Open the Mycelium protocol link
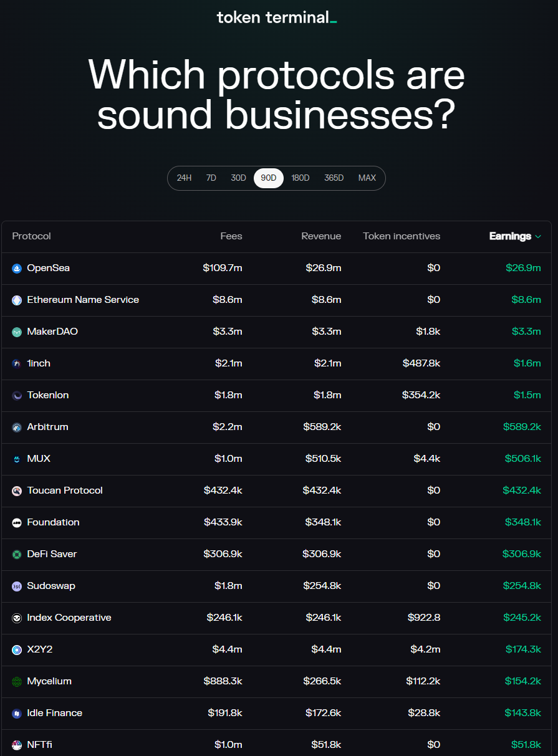This screenshot has width=558, height=756. [x=49, y=681]
